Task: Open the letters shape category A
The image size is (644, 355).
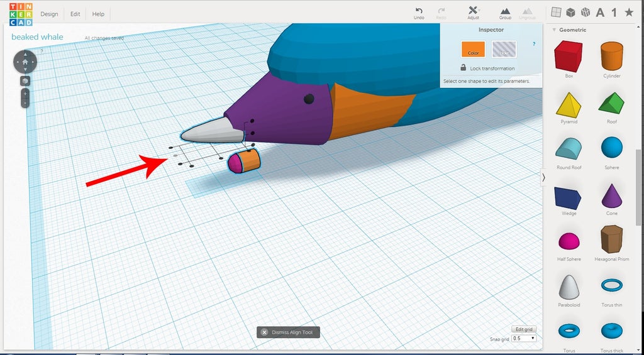Action: pos(600,13)
